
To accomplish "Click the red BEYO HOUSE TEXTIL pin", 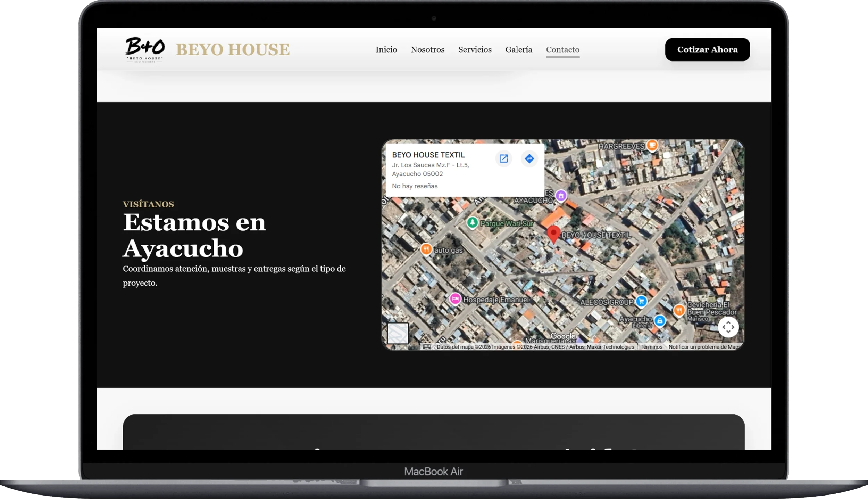I will (553, 234).
